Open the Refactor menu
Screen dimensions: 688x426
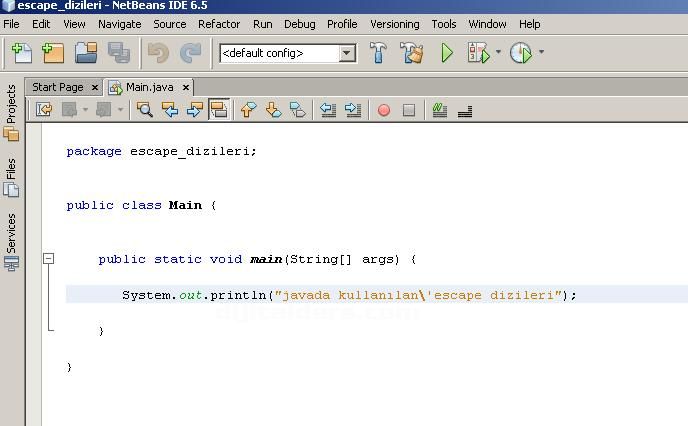[218, 23]
